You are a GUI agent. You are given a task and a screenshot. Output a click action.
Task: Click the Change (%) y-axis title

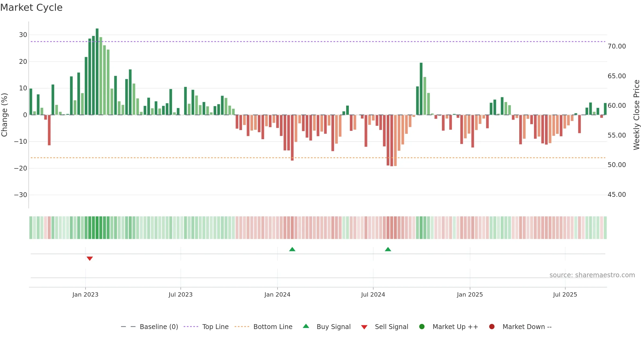(4, 115)
